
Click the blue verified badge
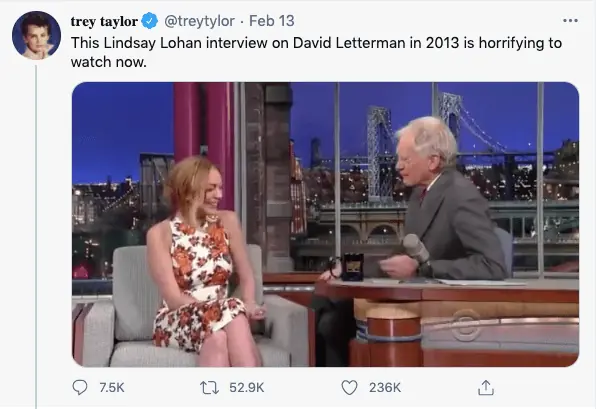point(150,21)
